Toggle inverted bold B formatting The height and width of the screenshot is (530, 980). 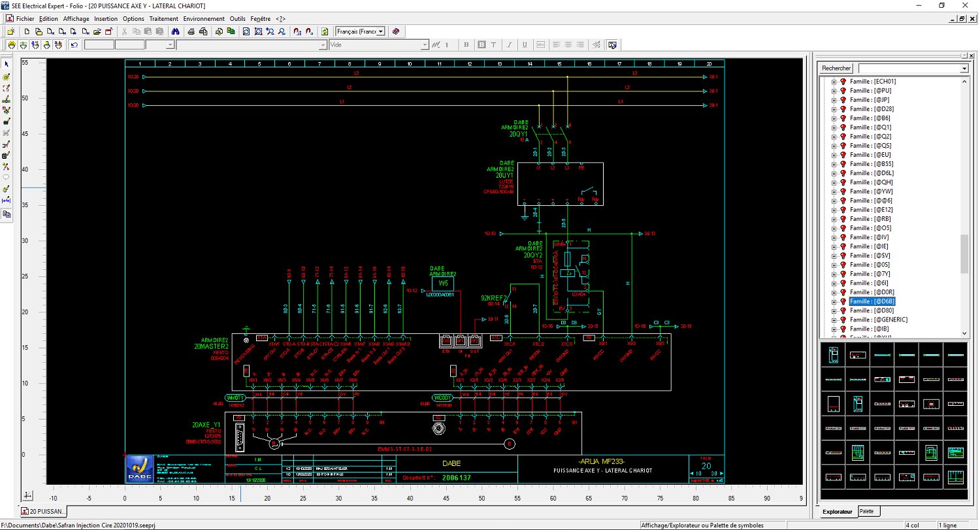[482, 45]
